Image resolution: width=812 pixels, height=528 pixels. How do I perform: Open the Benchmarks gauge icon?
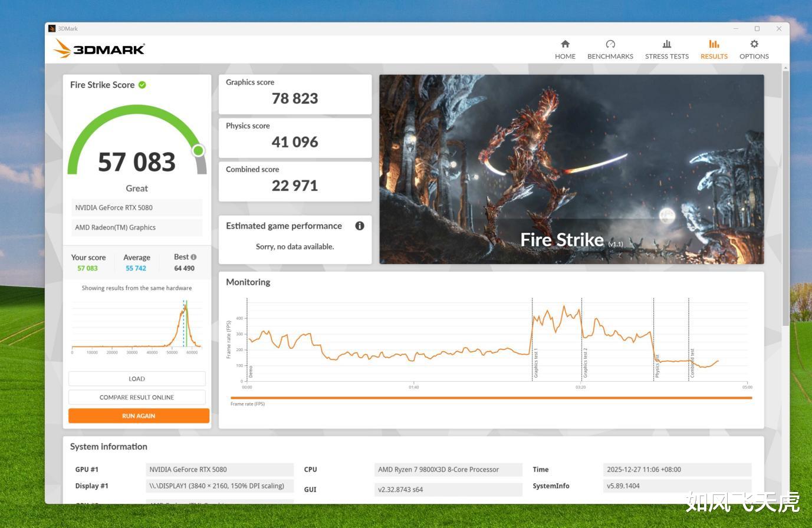pos(610,44)
